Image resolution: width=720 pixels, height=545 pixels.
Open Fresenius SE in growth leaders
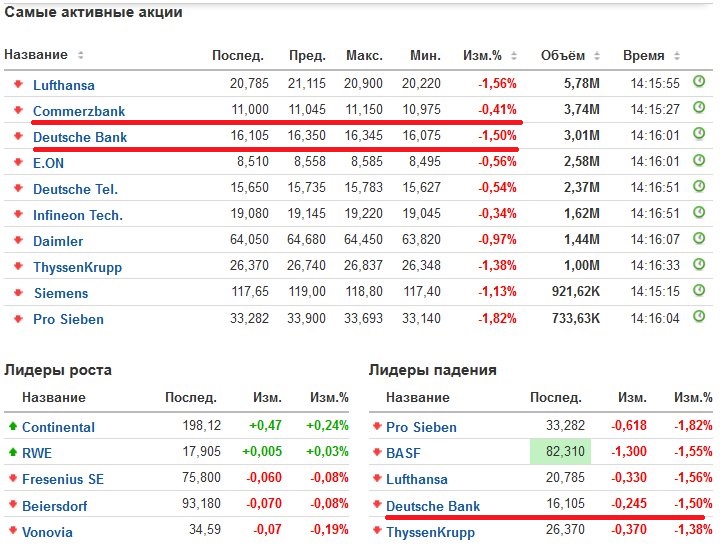(x=63, y=479)
